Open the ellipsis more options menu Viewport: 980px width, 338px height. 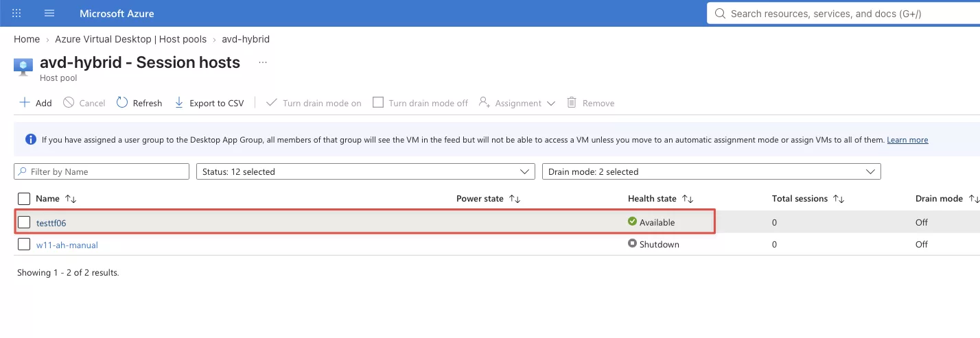tap(262, 62)
